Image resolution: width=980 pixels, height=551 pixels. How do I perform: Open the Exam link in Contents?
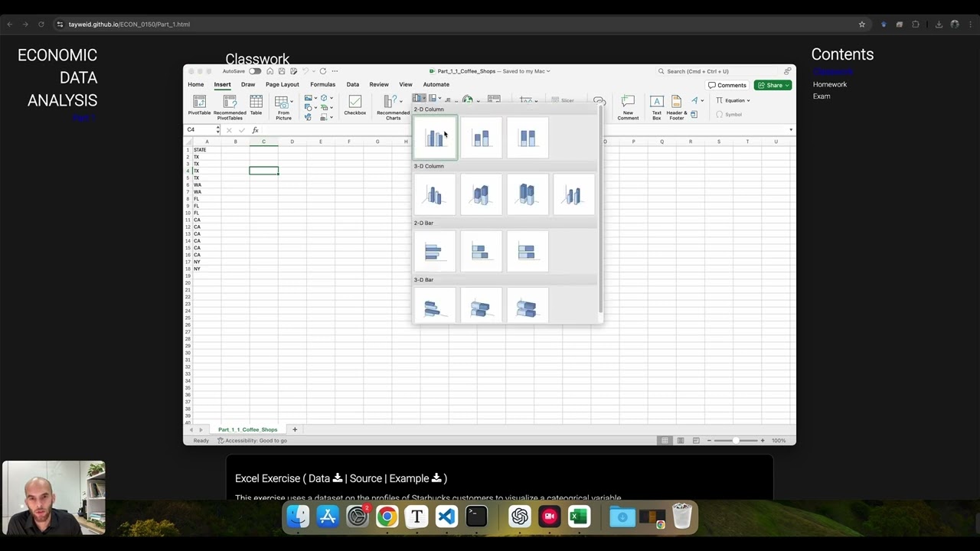(822, 96)
